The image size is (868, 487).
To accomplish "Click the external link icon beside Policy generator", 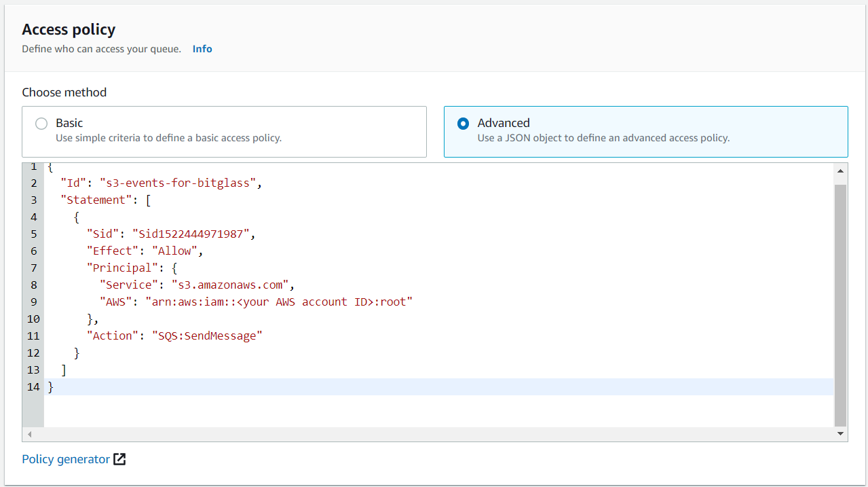I will click(x=120, y=459).
